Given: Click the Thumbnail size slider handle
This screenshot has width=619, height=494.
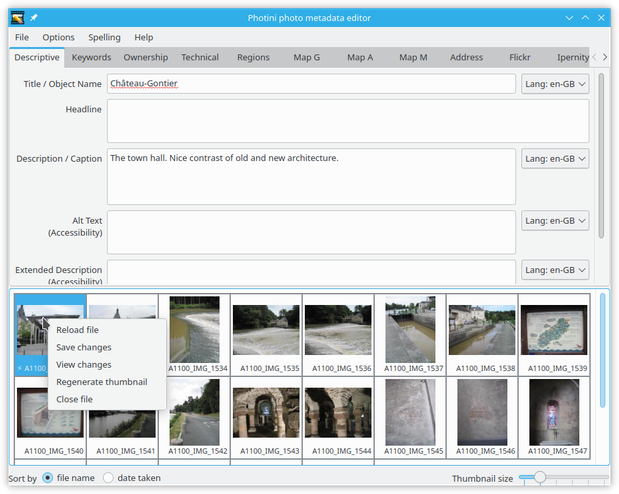Looking at the screenshot, I should tap(540, 477).
